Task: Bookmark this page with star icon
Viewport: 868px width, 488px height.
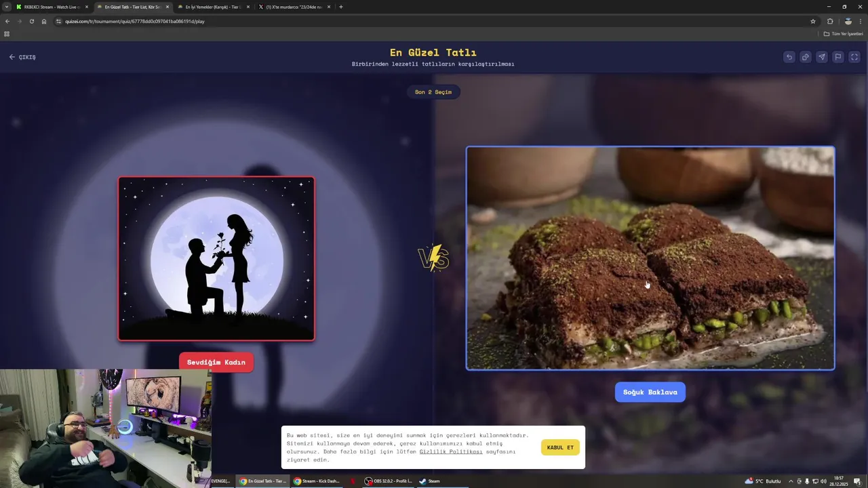Action: point(812,21)
